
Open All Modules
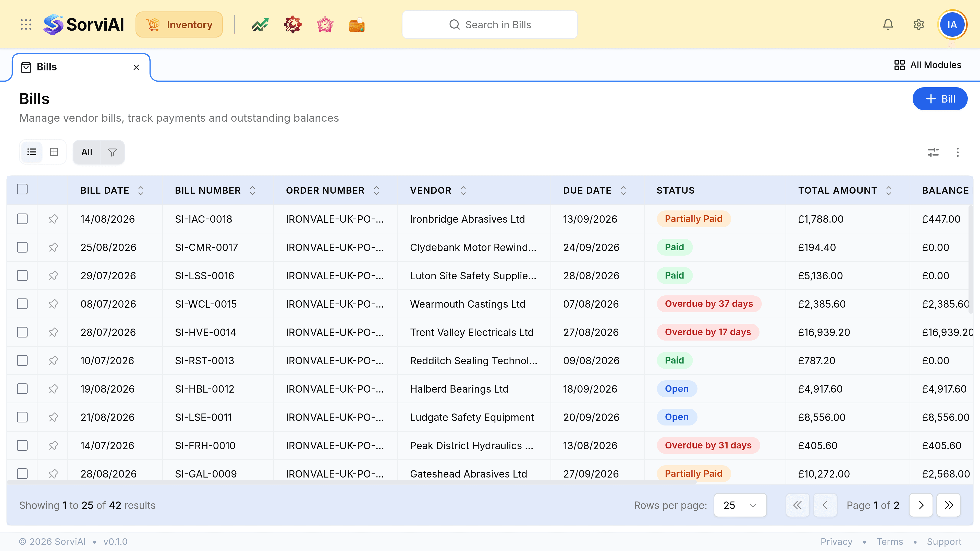927,65
